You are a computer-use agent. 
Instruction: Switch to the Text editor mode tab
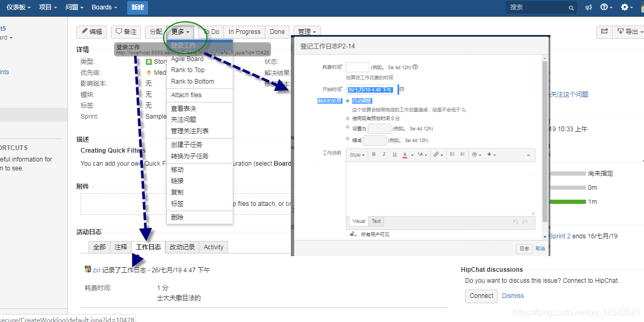click(376, 221)
